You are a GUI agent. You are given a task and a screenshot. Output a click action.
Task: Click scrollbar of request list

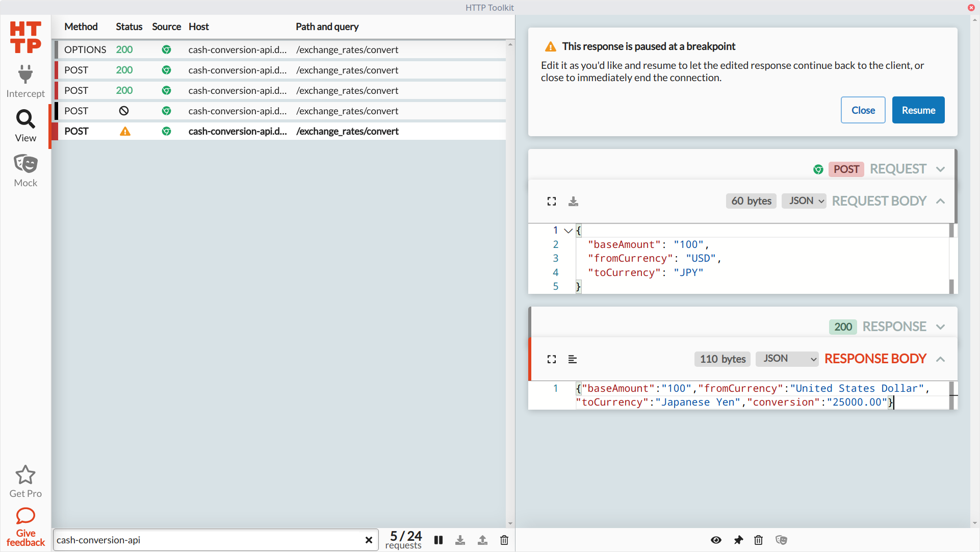[x=510, y=284]
